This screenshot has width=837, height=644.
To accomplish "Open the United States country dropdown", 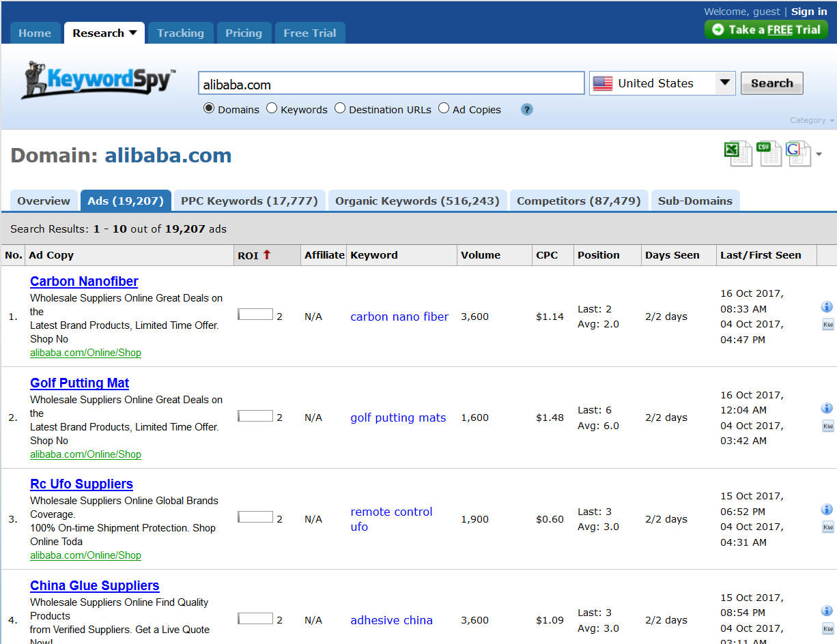I will click(662, 83).
